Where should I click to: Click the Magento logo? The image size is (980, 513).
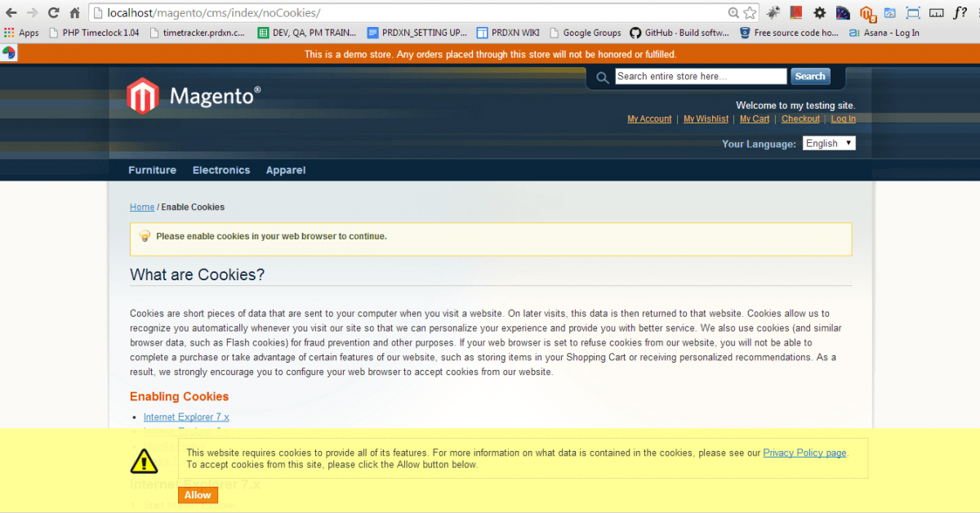194,96
